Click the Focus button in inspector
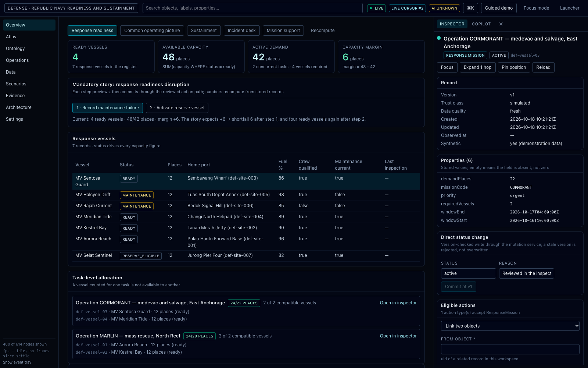588x368 pixels. pyautogui.click(x=447, y=67)
